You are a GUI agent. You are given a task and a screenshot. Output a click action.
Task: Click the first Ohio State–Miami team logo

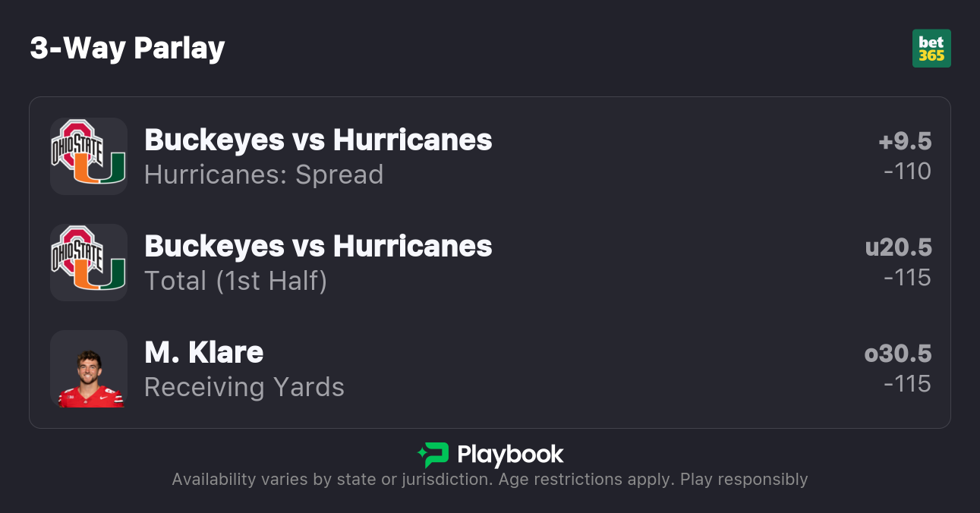[x=89, y=156]
